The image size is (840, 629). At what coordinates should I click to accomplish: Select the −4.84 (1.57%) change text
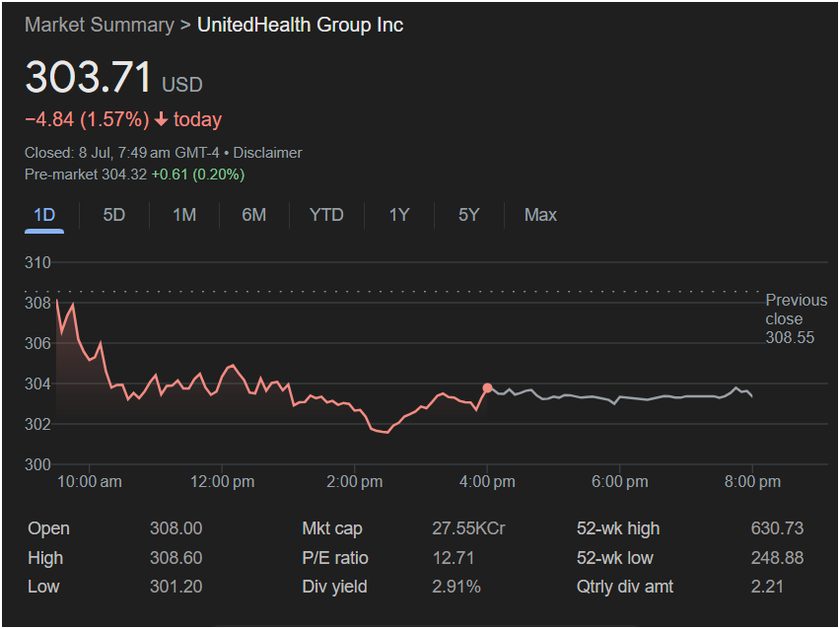point(87,119)
